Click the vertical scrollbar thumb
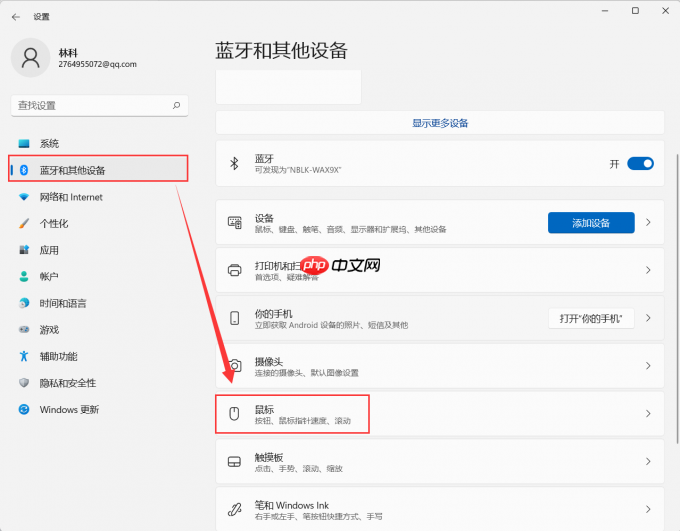This screenshot has width=680, height=531. coord(677,298)
